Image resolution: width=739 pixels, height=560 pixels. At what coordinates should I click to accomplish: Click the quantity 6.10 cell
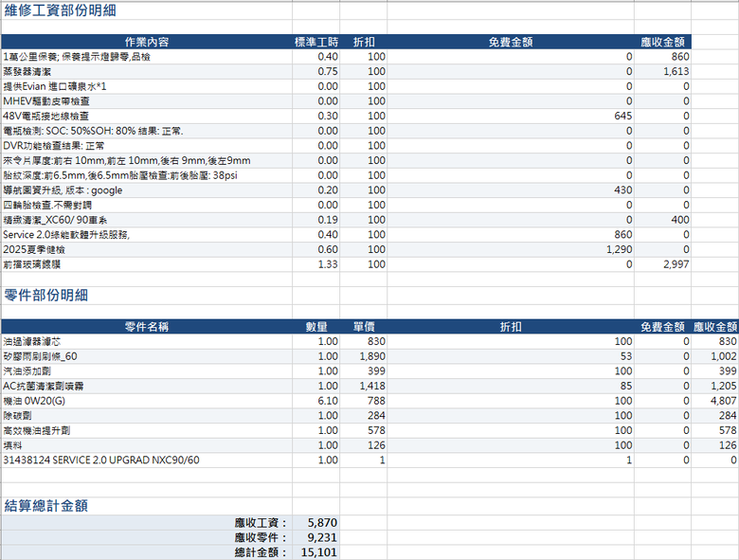coord(316,401)
